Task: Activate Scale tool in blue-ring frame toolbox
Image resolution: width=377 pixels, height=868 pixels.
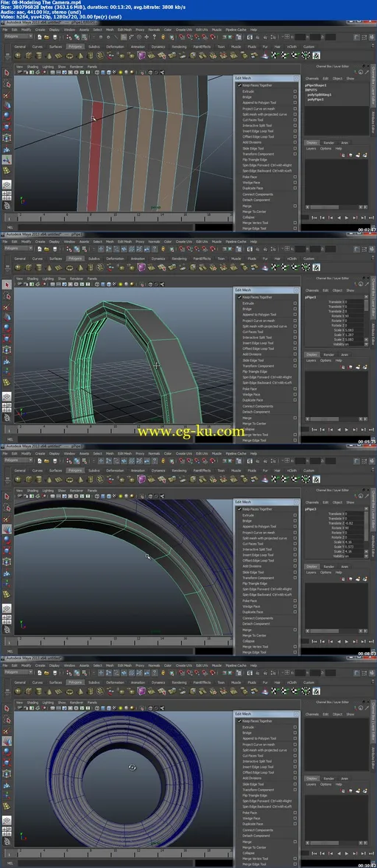Action: point(7,763)
